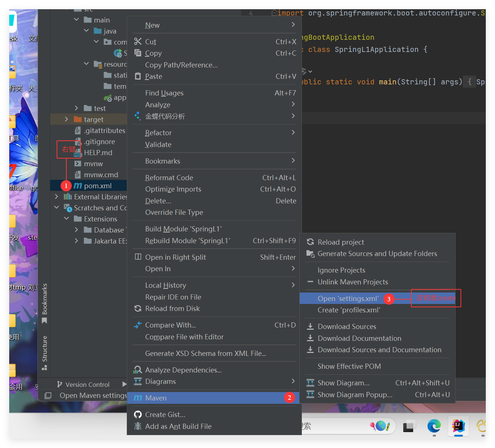Choose Optimize Imports

214,189
